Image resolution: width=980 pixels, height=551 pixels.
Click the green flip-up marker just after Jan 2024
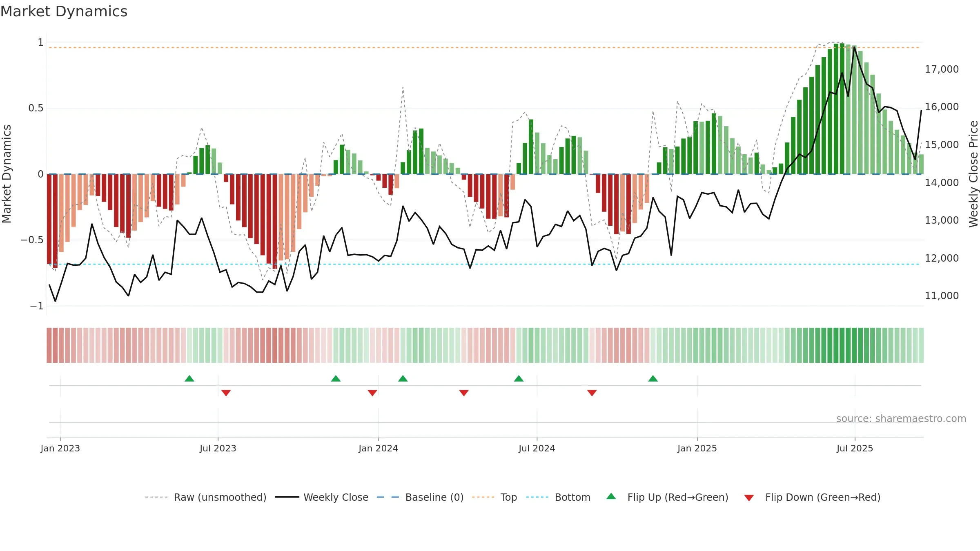point(403,378)
